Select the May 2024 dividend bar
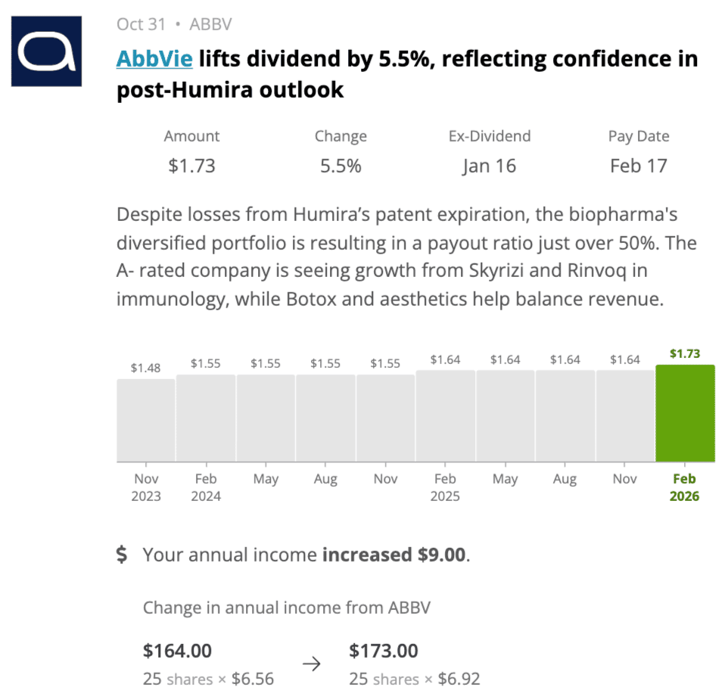 [266, 418]
